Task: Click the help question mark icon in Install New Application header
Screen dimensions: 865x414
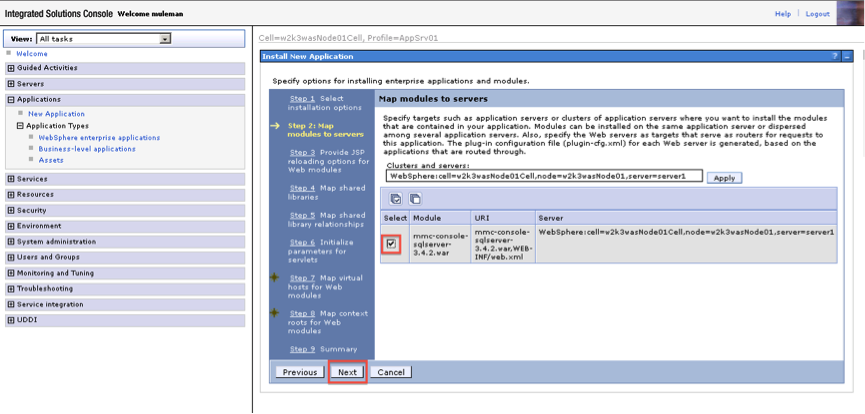Action: coord(835,56)
